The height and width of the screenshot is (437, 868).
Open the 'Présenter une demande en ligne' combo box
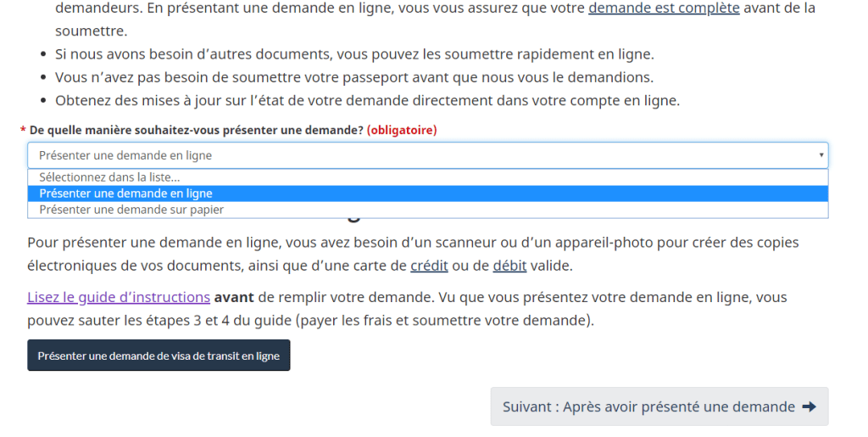pos(428,155)
